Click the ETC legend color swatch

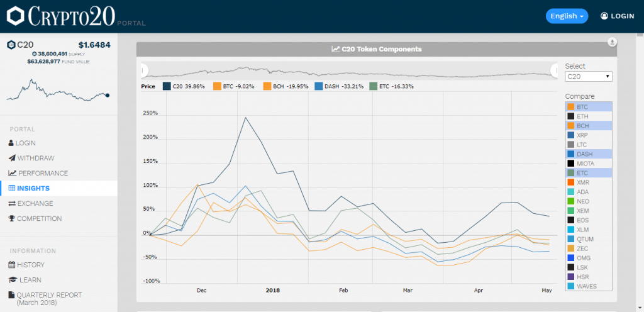click(373, 86)
